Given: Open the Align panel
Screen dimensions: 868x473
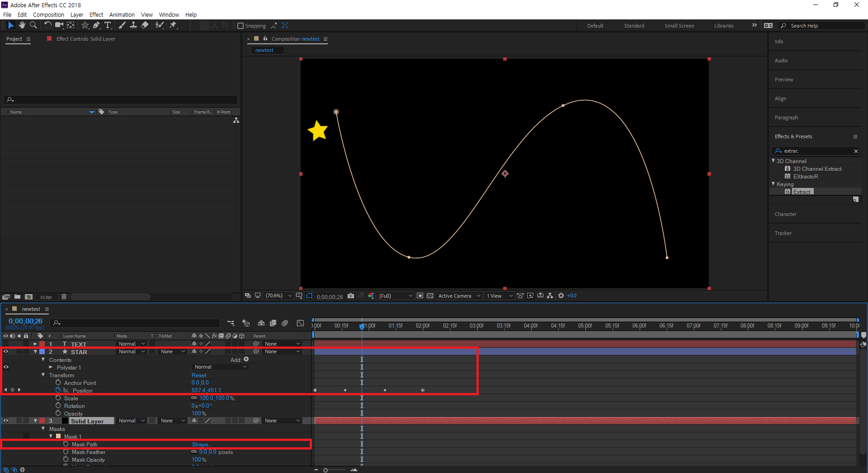Looking at the screenshot, I should coord(780,98).
